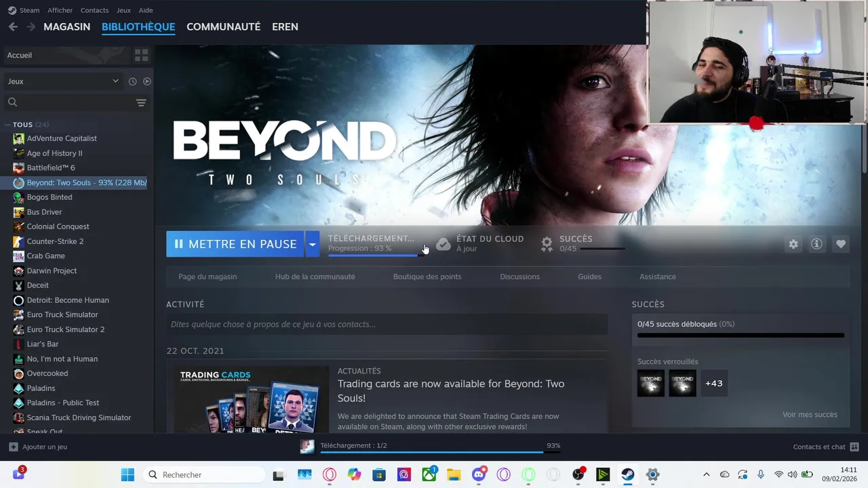This screenshot has height=488, width=868.
Task: Open the BIBLIOTHÈQUE tab
Action: 138,26
